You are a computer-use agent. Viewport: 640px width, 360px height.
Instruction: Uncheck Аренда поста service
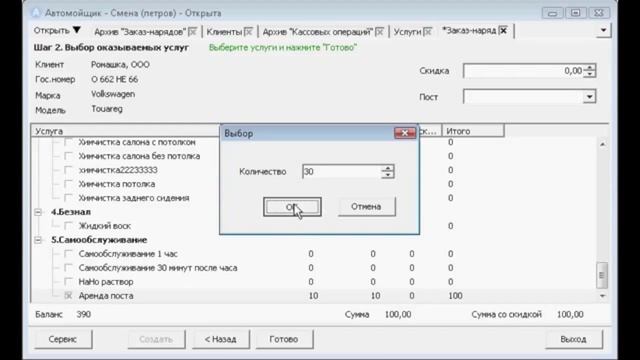(x=69, y=296)
